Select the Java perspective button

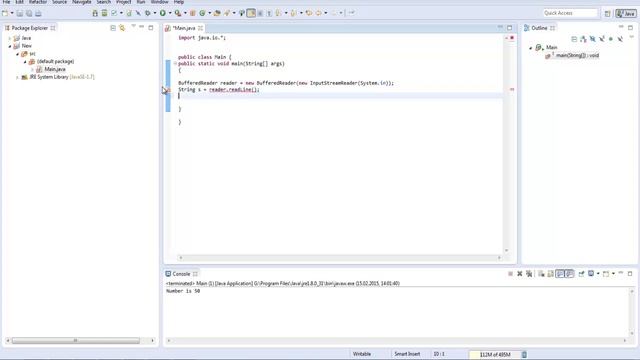pyautogui.click(x=626, y=13)
